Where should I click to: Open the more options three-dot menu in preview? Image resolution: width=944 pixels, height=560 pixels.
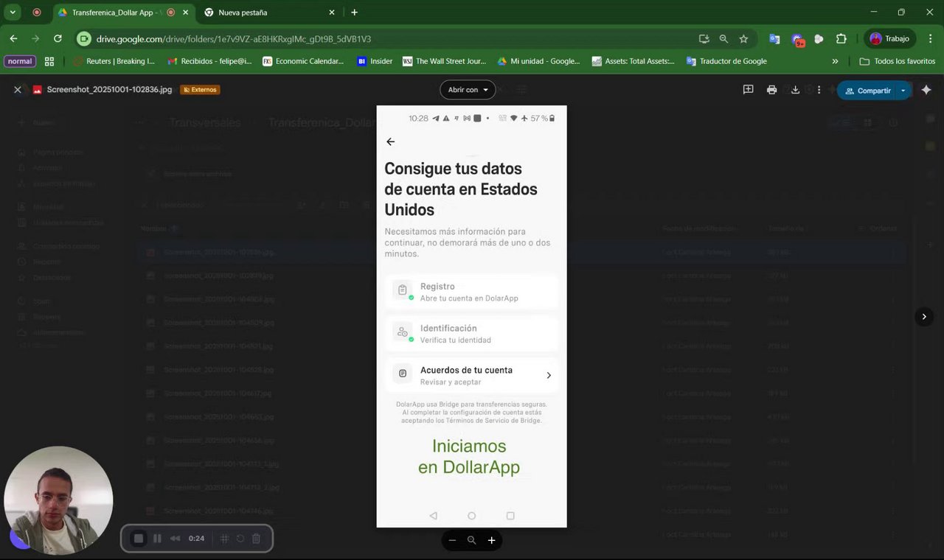[819, 90]
